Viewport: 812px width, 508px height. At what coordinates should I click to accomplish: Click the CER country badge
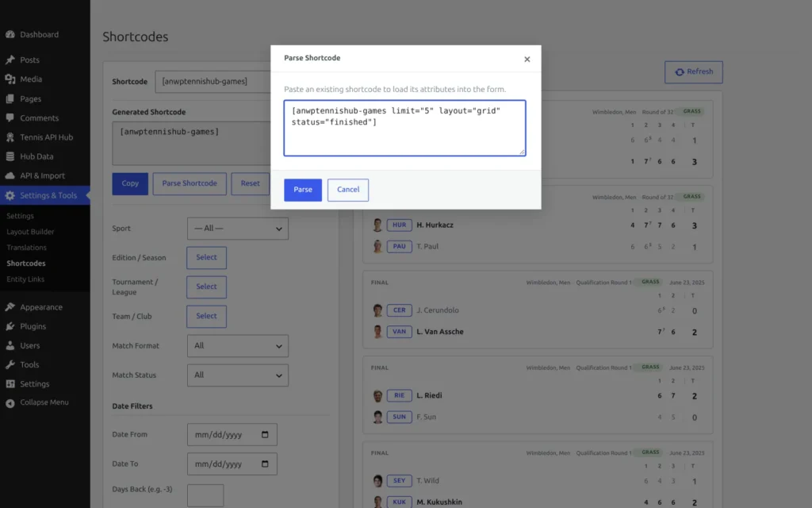pos(400,310)
